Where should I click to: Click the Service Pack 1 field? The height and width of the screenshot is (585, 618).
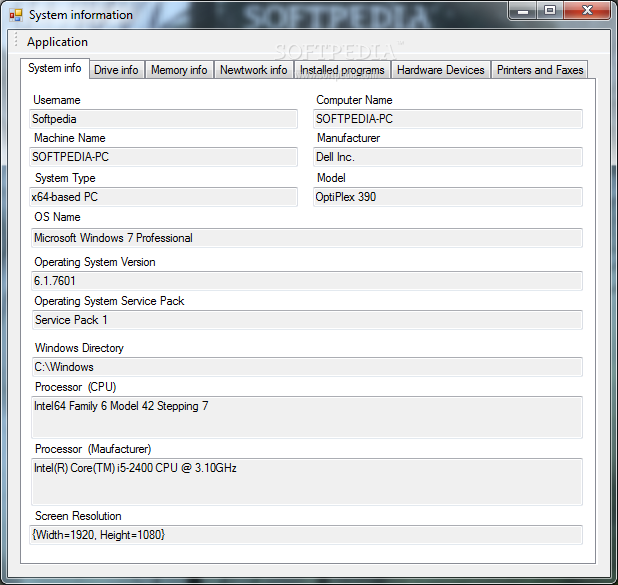click(x=307, y=320)
